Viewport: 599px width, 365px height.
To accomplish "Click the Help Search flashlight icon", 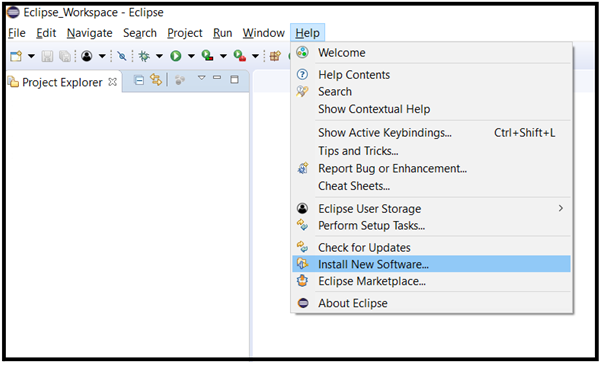I will pos(302,91).
